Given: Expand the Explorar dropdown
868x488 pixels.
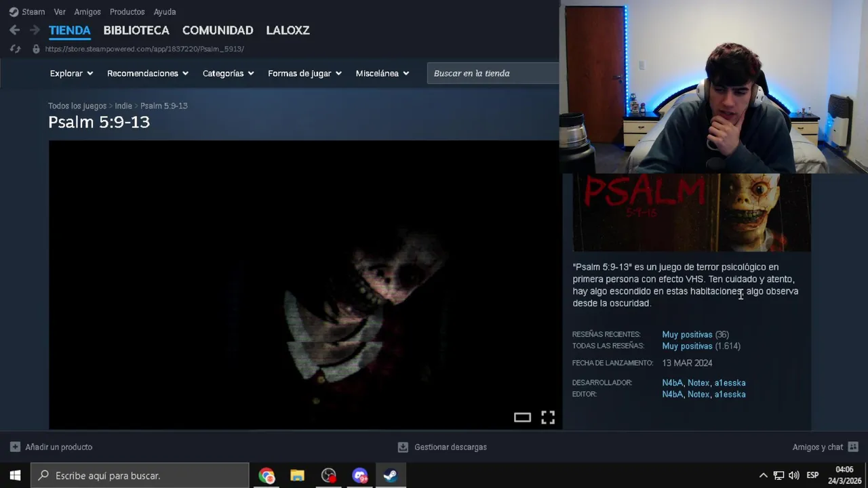Looking at the screenshot, I should click(x=71, y=73).
